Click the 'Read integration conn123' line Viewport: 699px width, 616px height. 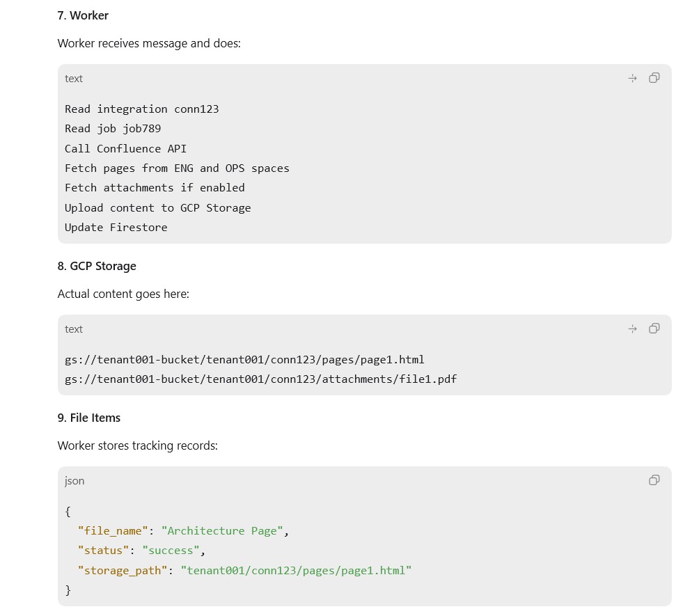pos(142,109)
